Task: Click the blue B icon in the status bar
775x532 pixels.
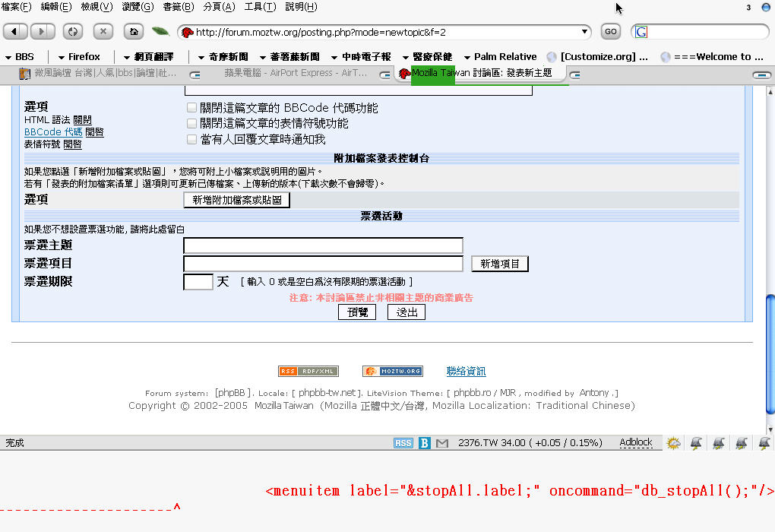Action: point(424,443)
